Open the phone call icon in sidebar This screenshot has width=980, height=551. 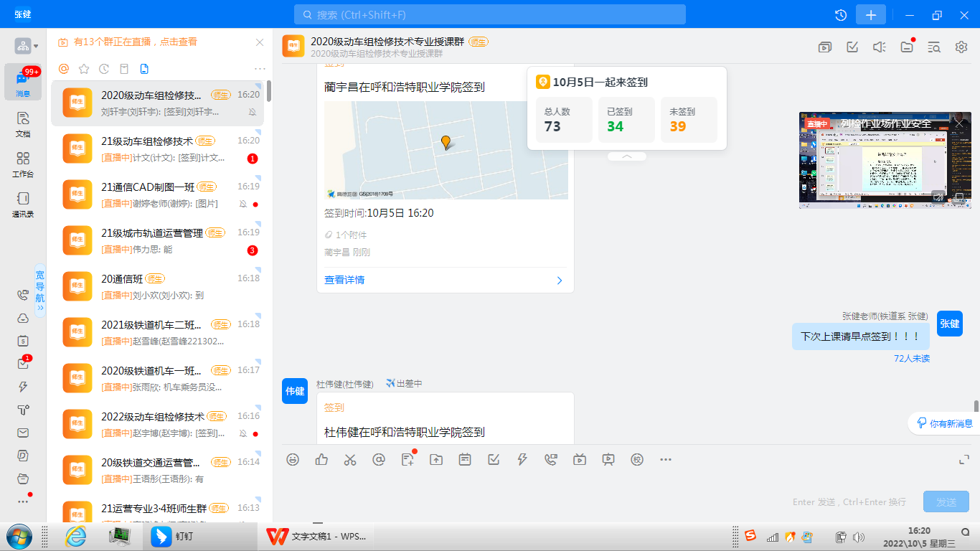pos(23,295)
